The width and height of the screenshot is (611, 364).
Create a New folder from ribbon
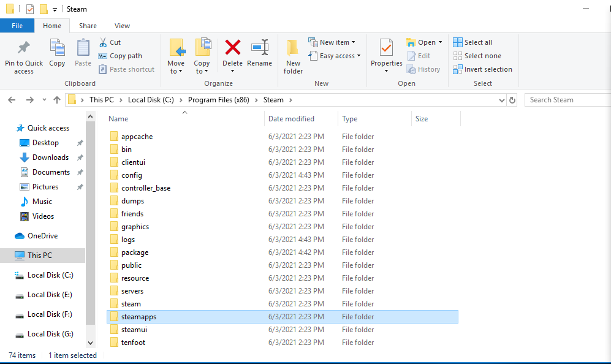(x=293, y=56)
